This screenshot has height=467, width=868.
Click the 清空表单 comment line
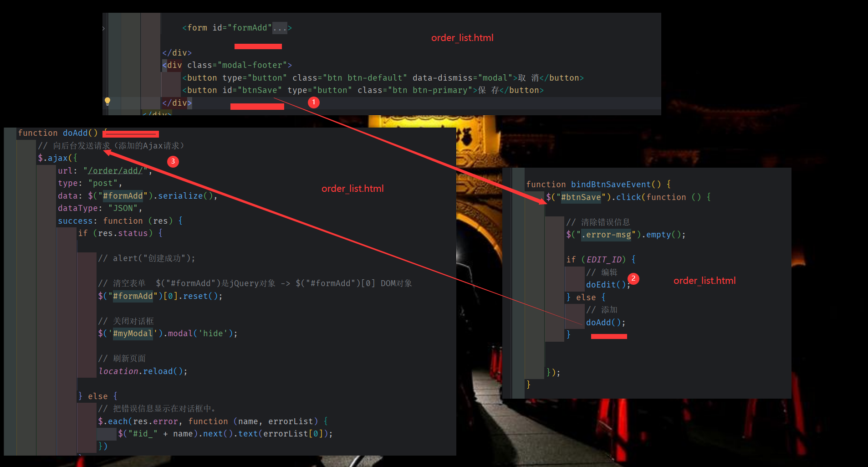(x=255, y=283)
